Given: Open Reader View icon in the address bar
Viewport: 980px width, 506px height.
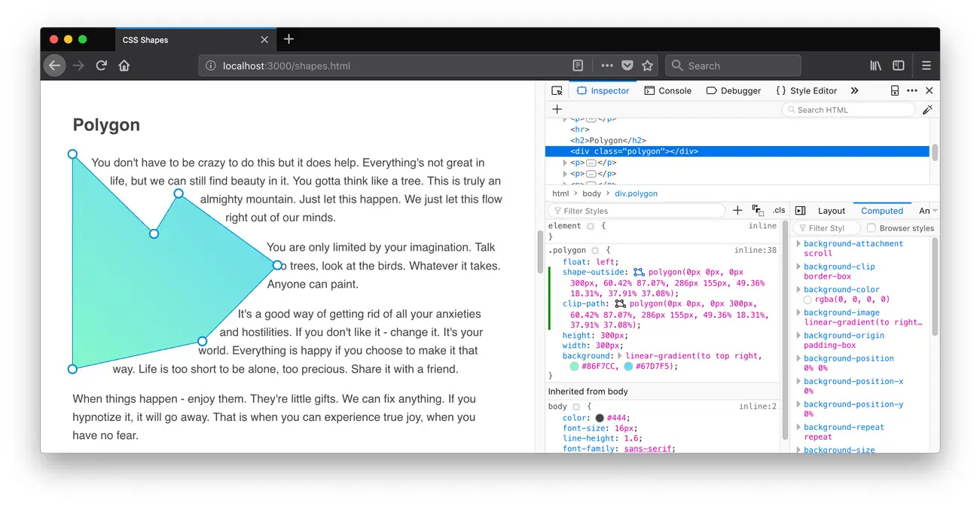Looking at the screenshot, I should [578, 66].
